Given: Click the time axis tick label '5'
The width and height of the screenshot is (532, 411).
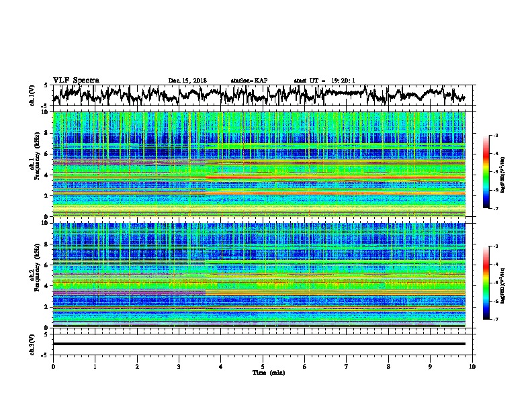Looking at the screenshot, I should coord(263,367).
